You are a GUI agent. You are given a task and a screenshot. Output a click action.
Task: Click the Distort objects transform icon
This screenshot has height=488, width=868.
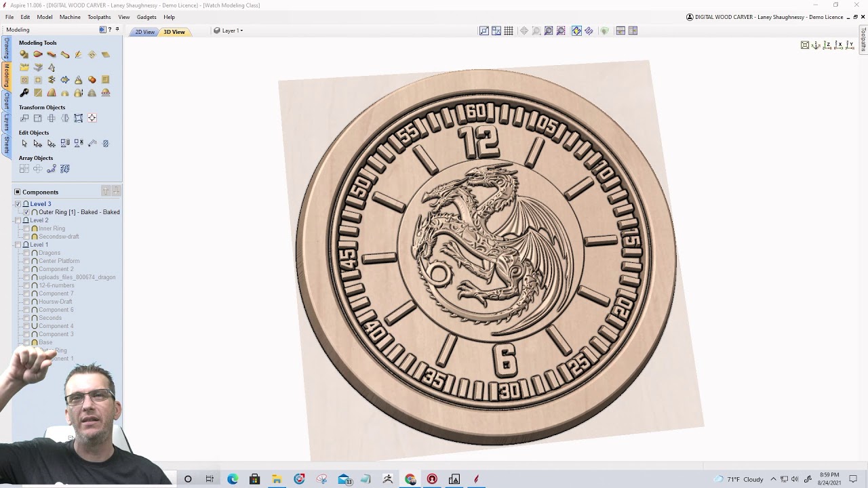pyautogui.click(x=79, y=118)
